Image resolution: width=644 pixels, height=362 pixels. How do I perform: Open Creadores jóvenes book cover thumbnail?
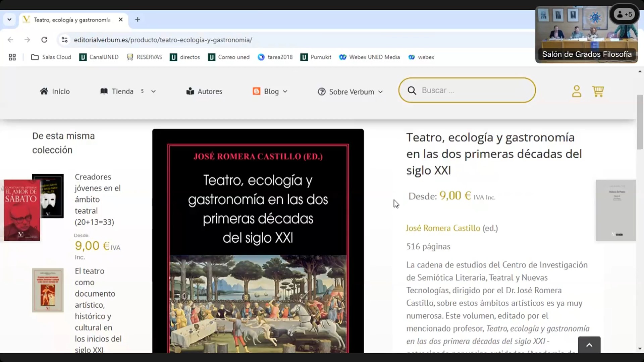coord(52,196)
